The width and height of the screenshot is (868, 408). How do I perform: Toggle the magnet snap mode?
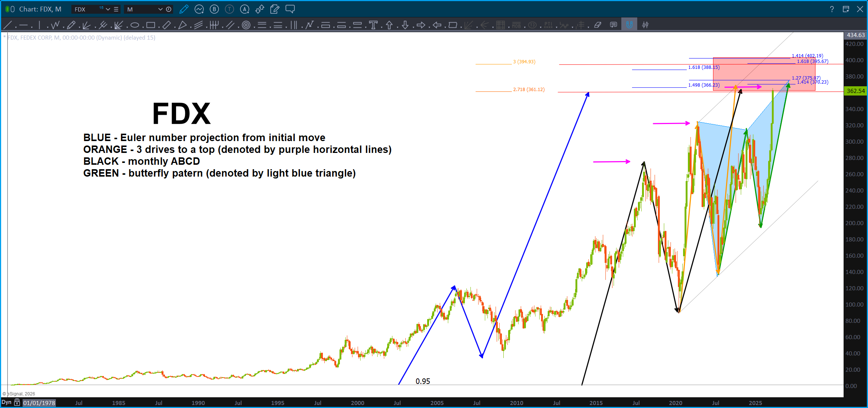629,25
